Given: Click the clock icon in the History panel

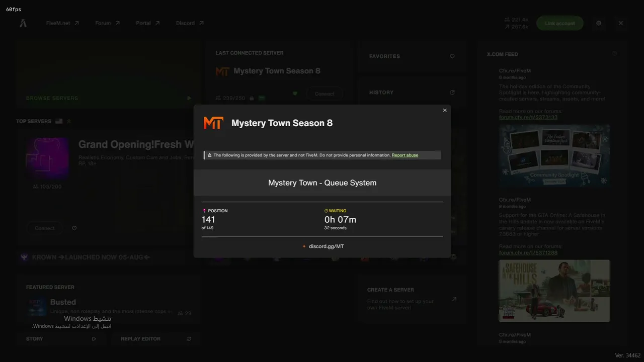Looking at the screenshot, I should [x=452, y=93].
